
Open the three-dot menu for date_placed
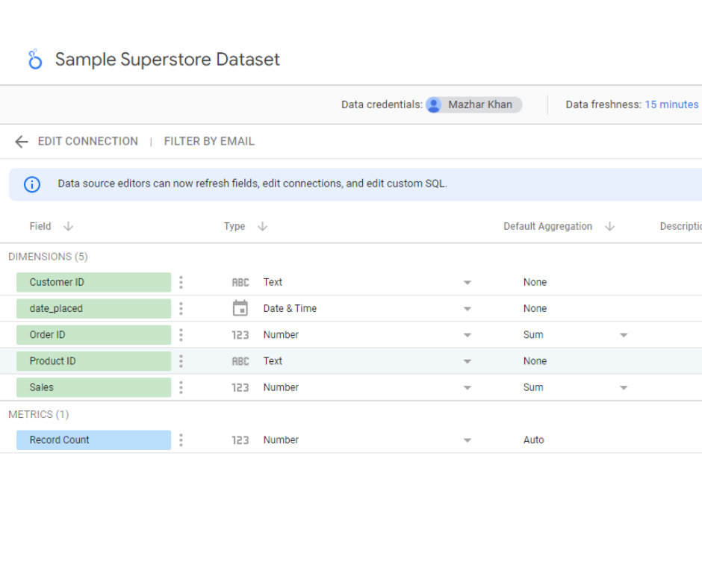pos(181,308)
